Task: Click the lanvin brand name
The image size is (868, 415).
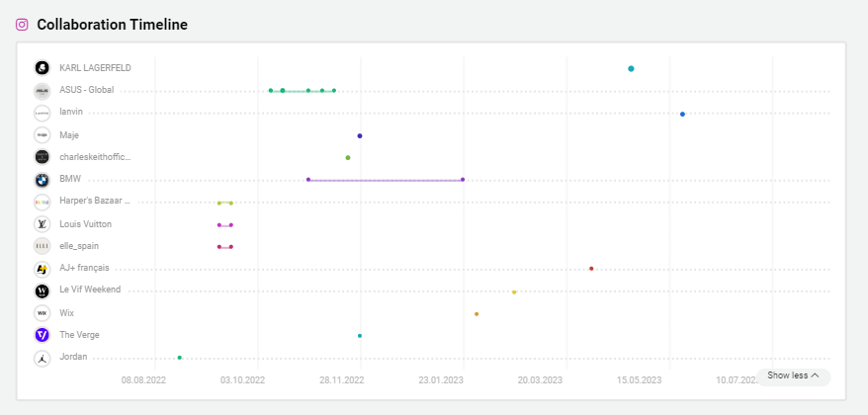Action: point(71,112)
